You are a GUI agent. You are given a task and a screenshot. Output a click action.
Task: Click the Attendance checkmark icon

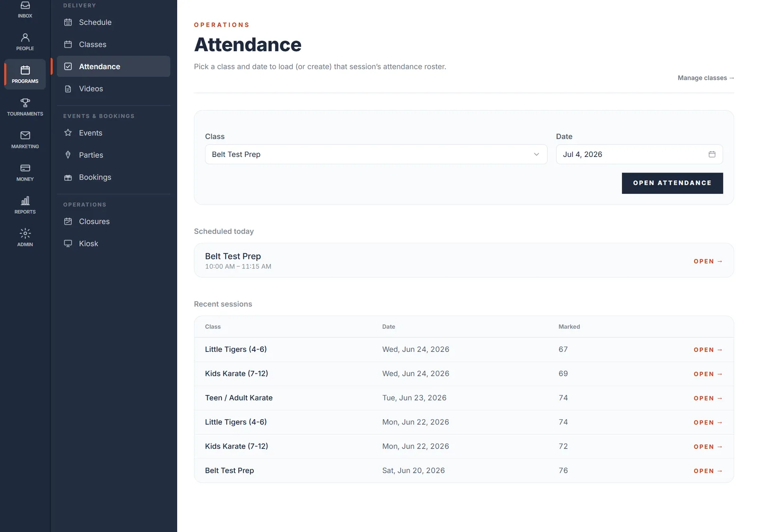tap(68, 66)
